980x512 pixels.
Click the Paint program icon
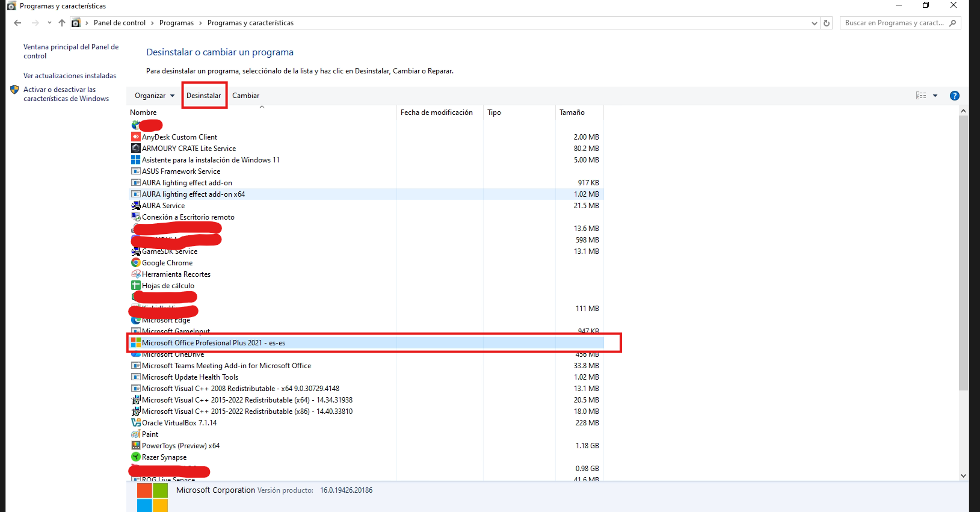135,434
